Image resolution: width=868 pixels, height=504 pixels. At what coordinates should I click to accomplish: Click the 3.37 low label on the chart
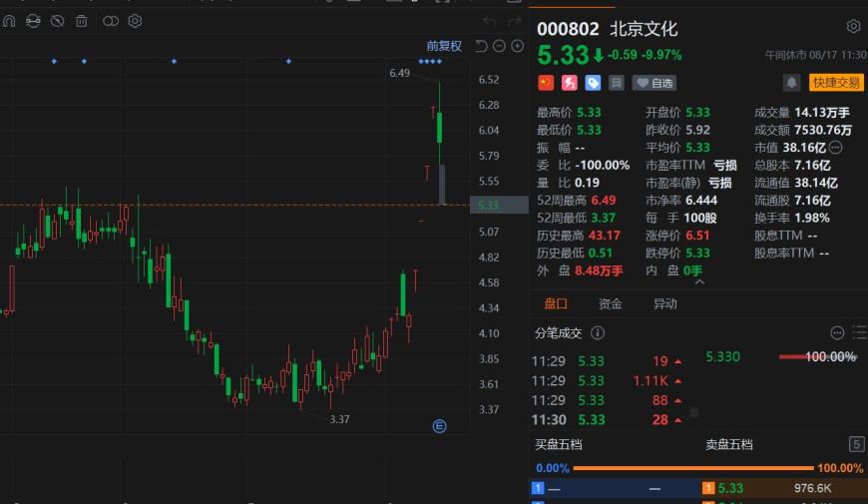(339, 419)
